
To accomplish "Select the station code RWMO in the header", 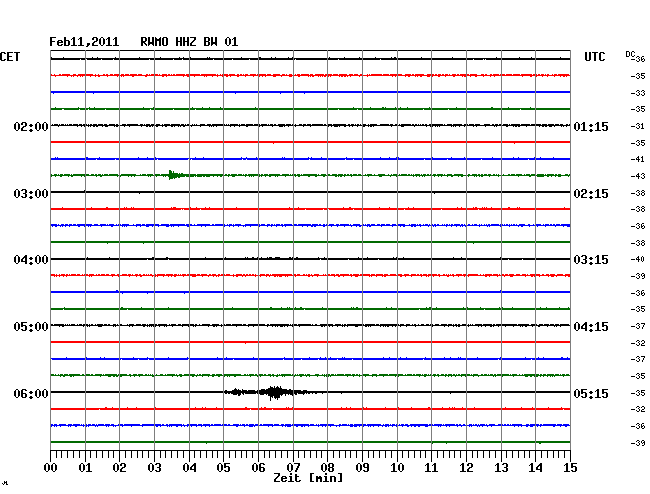I will point(154,42).
